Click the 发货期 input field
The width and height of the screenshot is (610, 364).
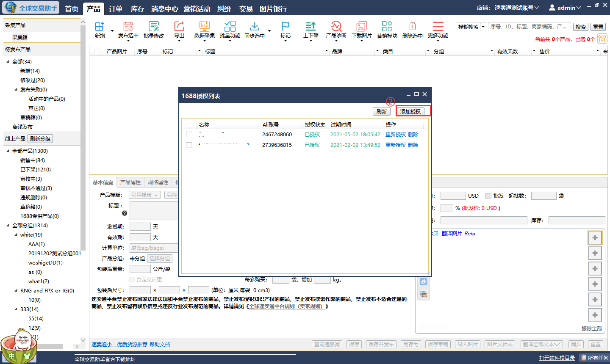pos(140,226)
